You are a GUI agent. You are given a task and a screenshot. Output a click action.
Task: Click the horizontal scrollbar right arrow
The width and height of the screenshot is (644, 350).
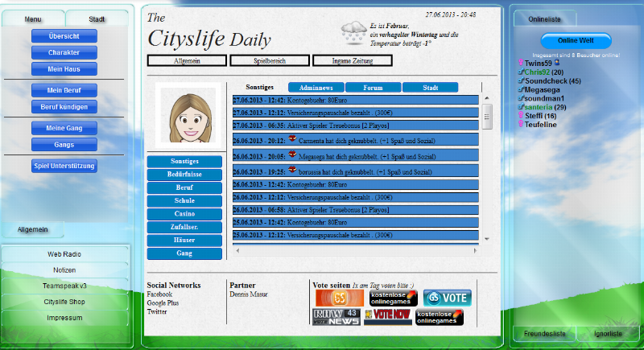tap(475, 250)
